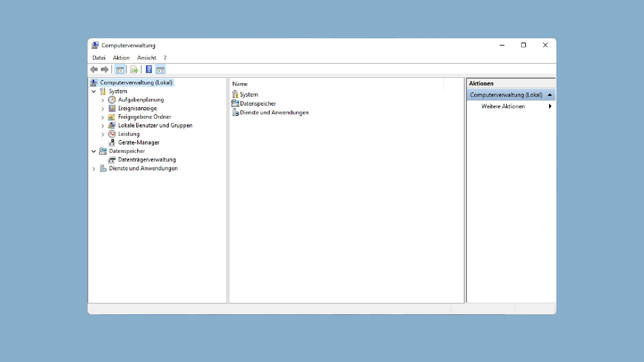Viewport: 644px width, 362px height.
Task: Collapse the Computerverwaltung (Lokal) actions section
Action: pyautogui.click(x=550, y=95)
